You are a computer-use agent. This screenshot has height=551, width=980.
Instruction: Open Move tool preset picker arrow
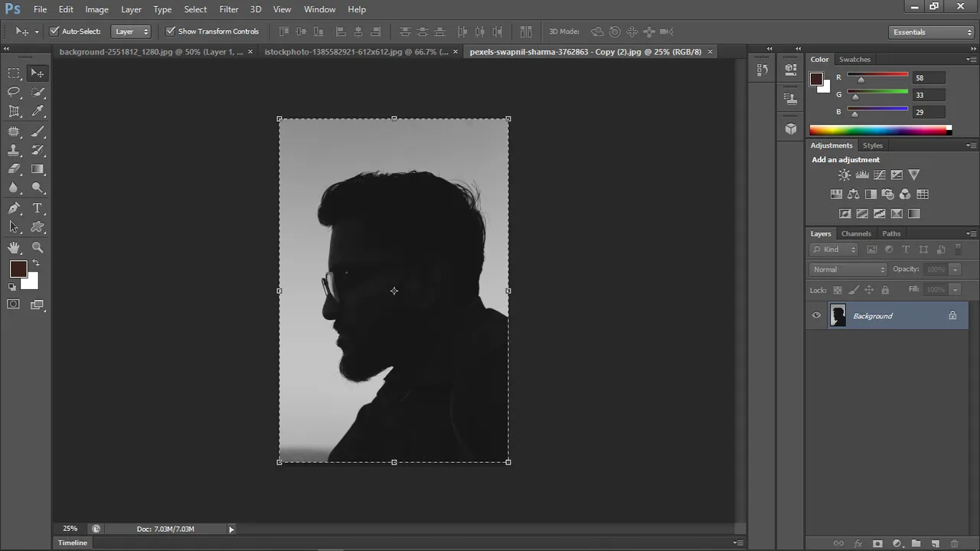pyautogui.click(x=37, y=32)
